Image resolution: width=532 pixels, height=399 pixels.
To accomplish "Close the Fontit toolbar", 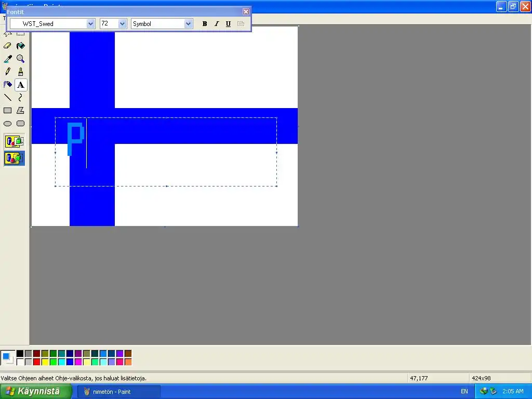I will (246, 11).
